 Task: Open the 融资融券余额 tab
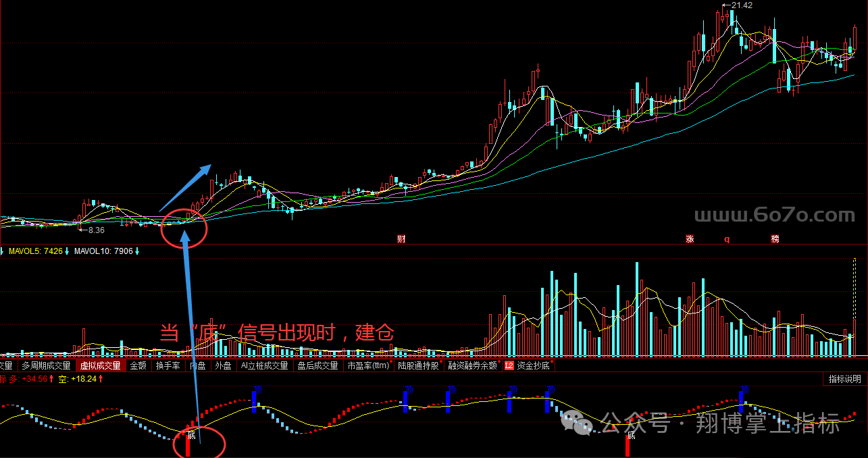coord(472,365)
